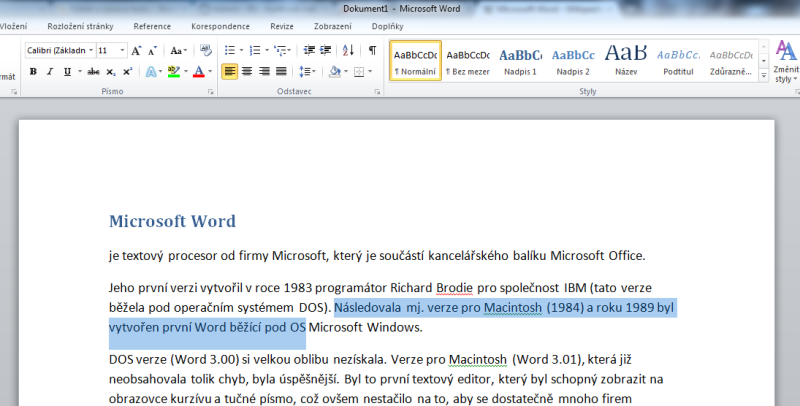The image size is (800, 406).
Task: Click the word Macintosh in highlighted sentence
Action: click(513, 308)
